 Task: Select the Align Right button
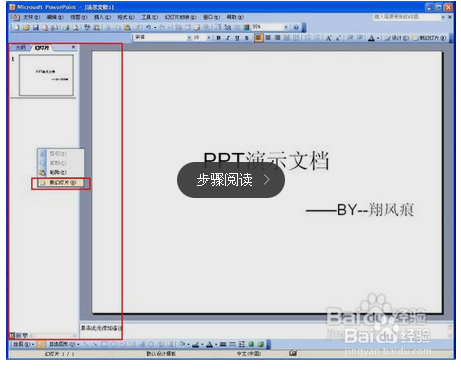277,38
